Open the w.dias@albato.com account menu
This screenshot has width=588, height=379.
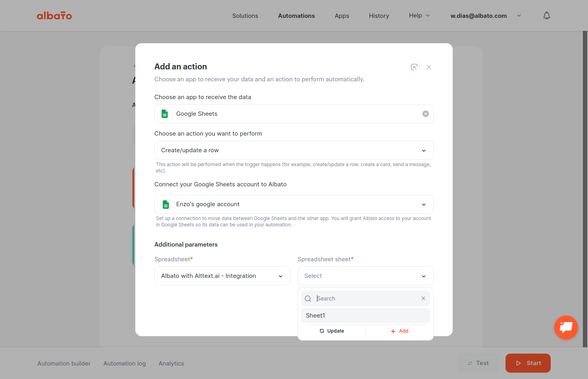[486, 16]
